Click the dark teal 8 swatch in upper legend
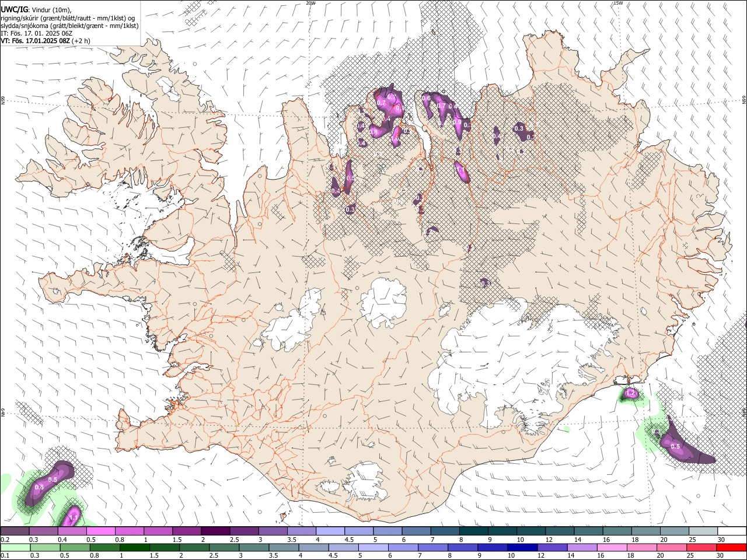The image size is (747, 560). (x=473, y=531)
